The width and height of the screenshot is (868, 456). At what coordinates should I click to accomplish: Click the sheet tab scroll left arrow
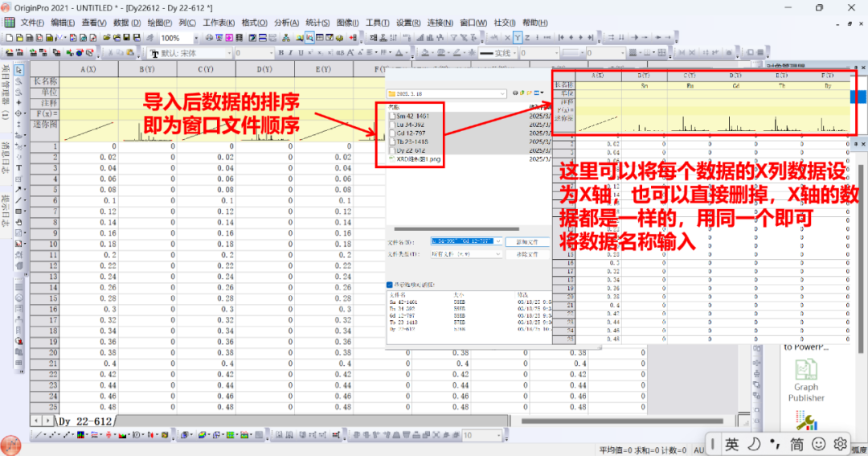click(36, 421)
